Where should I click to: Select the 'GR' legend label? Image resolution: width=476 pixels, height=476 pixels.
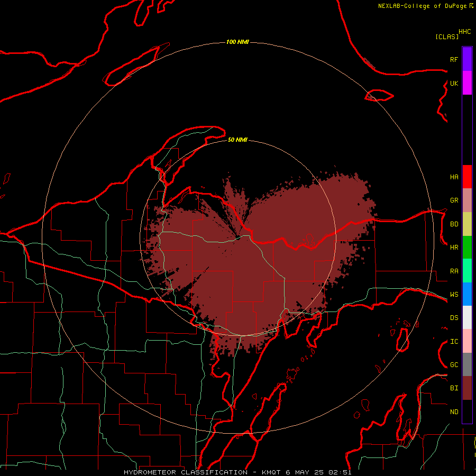(454, 200)
